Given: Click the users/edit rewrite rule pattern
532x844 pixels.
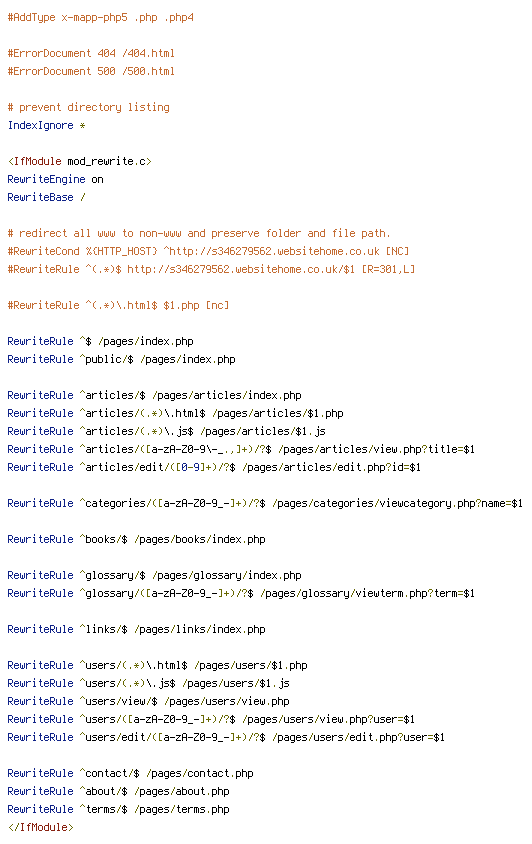Looking at the screenshot, I should point(172,737).
